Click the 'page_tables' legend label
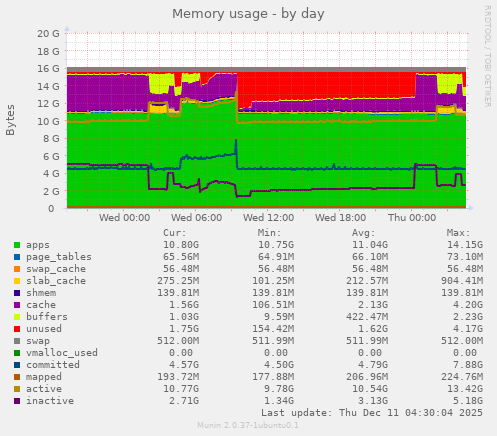This screenshot has width=497, height=436. coord(59,257)
